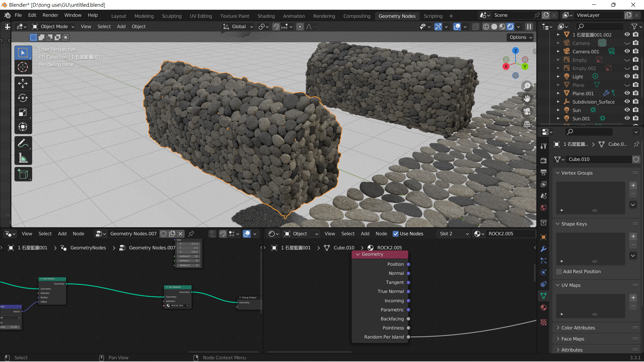
Task: Click the Z axis on navigation gizmo
Action: pos(516,51)
